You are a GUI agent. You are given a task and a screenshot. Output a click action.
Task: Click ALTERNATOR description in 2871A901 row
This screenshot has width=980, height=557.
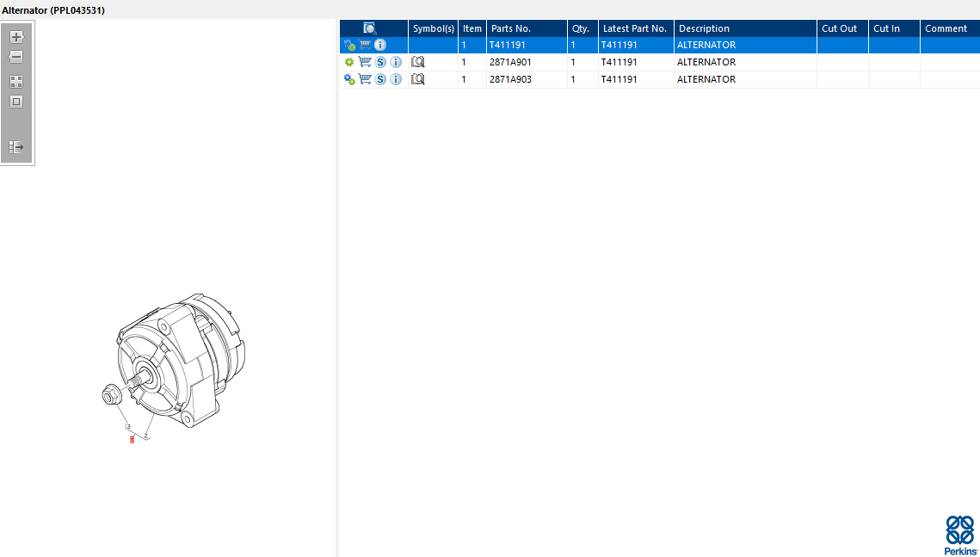(706, 62)
